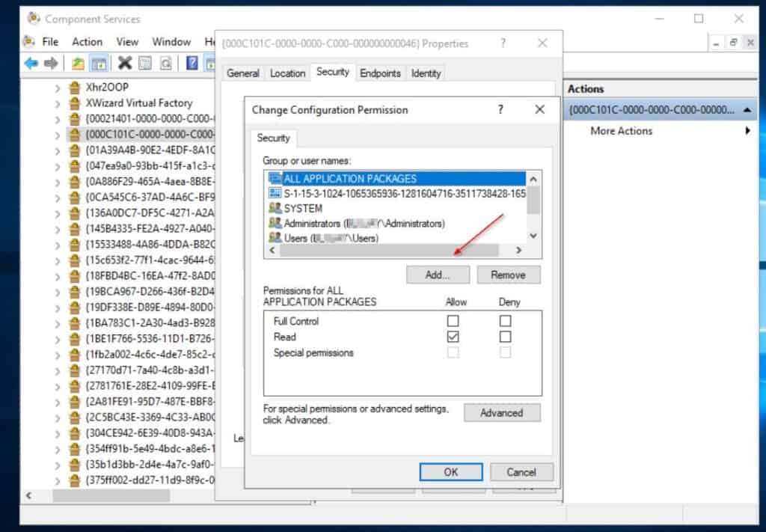Open Help via the blue question-mark icon
The image size is (766, 532).
(192, 63)
